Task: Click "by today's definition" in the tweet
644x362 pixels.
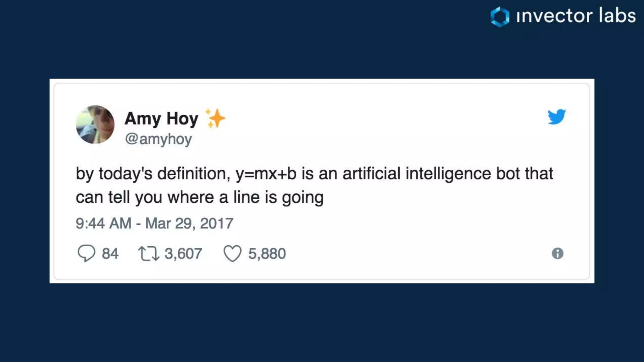Action: (153, 174)
